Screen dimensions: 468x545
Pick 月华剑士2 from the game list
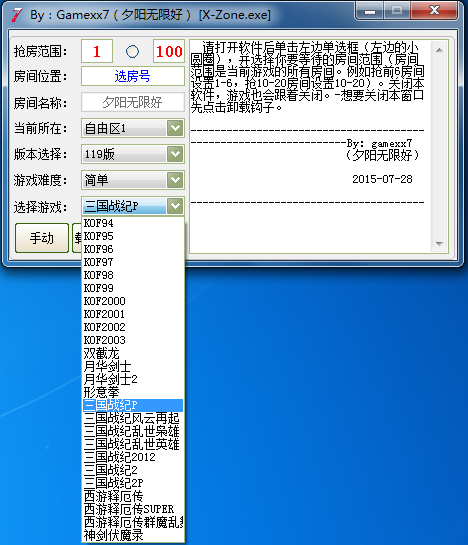click(133, 379)
